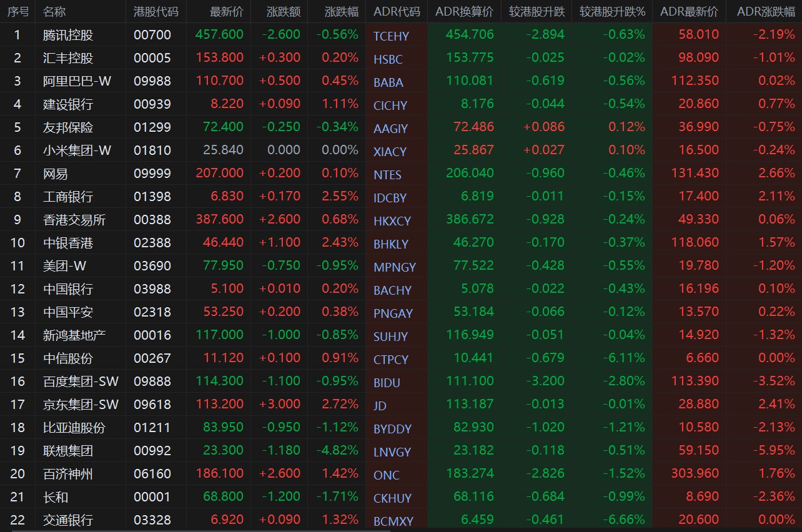Open 小米集团-W stock row
Viewport: 802px width, 532px height.
[401, 150]
